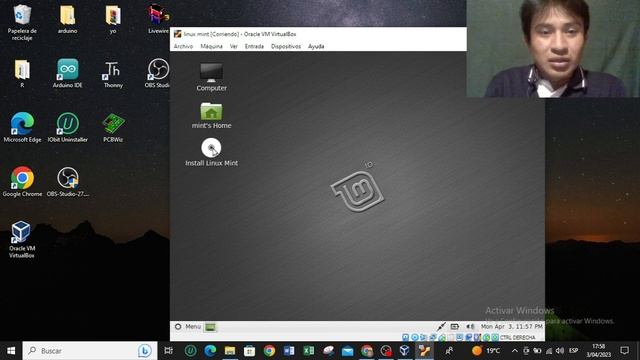Image resolution: width=640 pixels, height=360 pixels.
Task: Open the R folder on desktop
Action: coord(22,73)
